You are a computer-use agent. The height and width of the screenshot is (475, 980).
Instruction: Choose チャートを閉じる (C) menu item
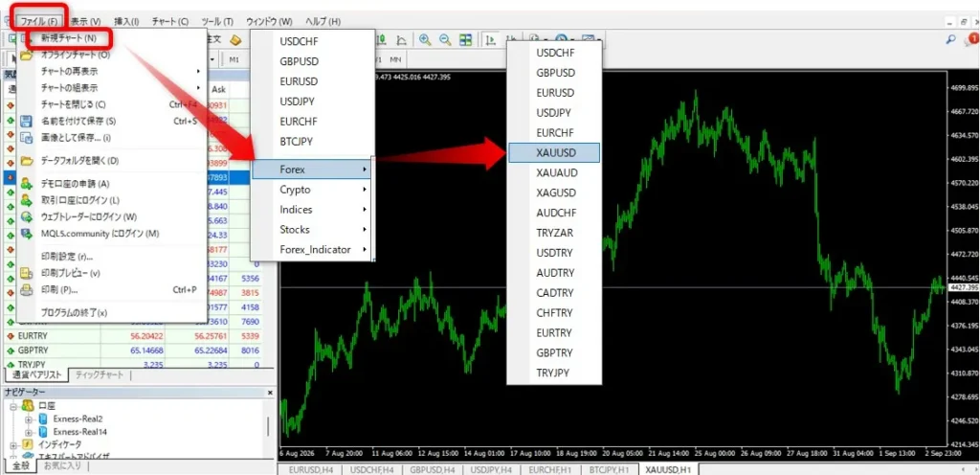(111, 104)
